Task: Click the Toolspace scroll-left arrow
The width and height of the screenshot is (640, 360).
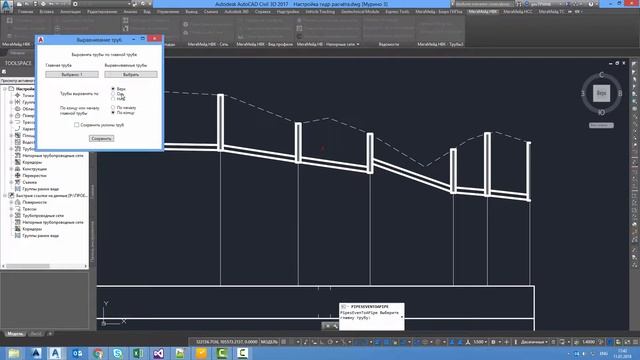Action: (4, 266)
